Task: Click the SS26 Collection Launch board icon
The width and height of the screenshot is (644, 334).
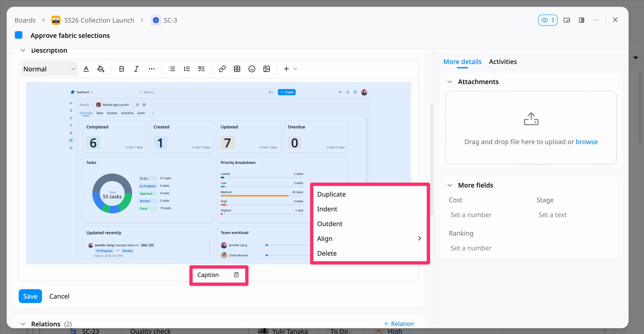Action: pos(56,20)
